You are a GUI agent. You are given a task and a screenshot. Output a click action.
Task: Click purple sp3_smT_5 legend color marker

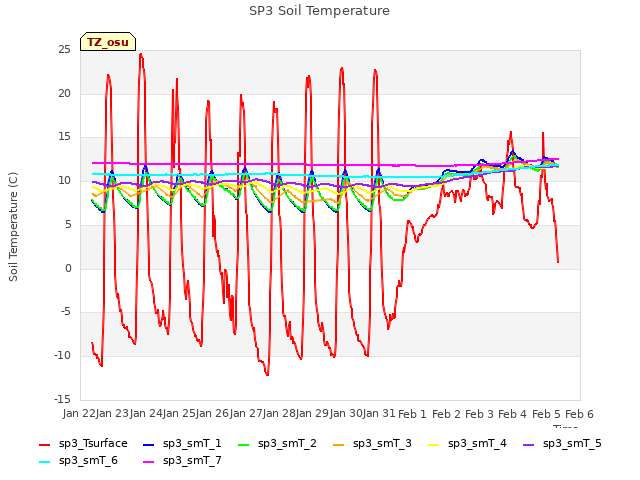coord(529,445)
